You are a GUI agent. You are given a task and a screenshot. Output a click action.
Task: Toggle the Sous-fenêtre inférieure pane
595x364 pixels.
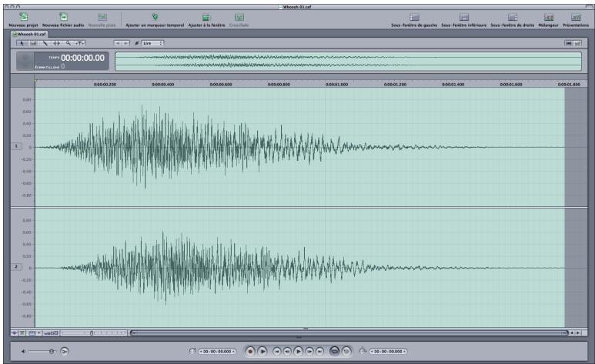click(x=463, y=18)
